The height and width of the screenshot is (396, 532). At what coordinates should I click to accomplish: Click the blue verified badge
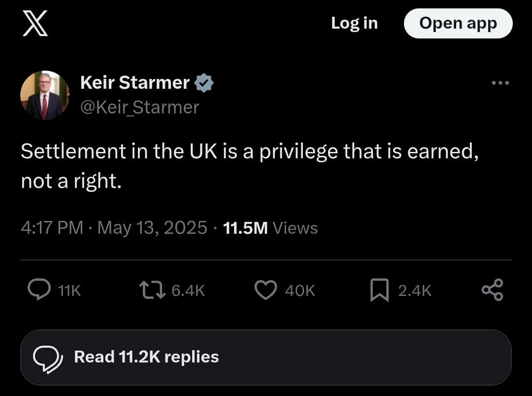[204, 83]
